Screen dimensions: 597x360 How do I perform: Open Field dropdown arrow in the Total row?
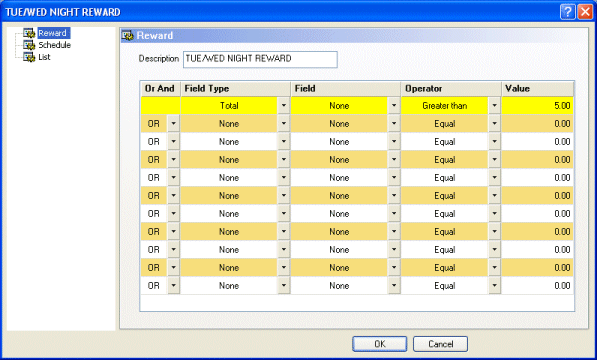[x=394, y=106]
